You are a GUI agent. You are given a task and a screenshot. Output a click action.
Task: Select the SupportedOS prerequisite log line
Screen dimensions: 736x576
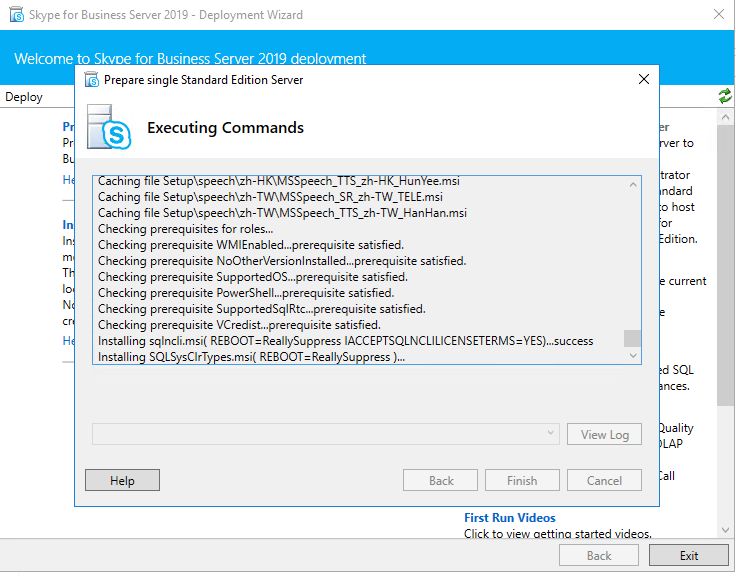[x=253, y=276]
